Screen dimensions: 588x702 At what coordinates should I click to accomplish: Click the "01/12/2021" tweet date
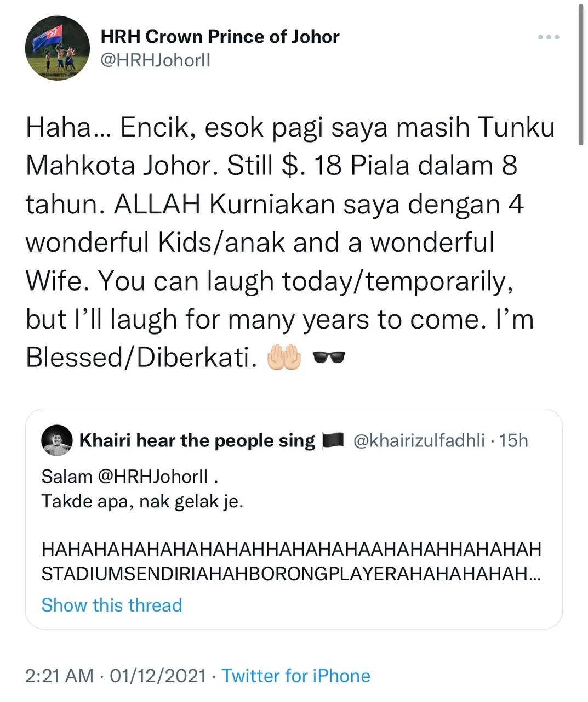click(x=158, y=676)
